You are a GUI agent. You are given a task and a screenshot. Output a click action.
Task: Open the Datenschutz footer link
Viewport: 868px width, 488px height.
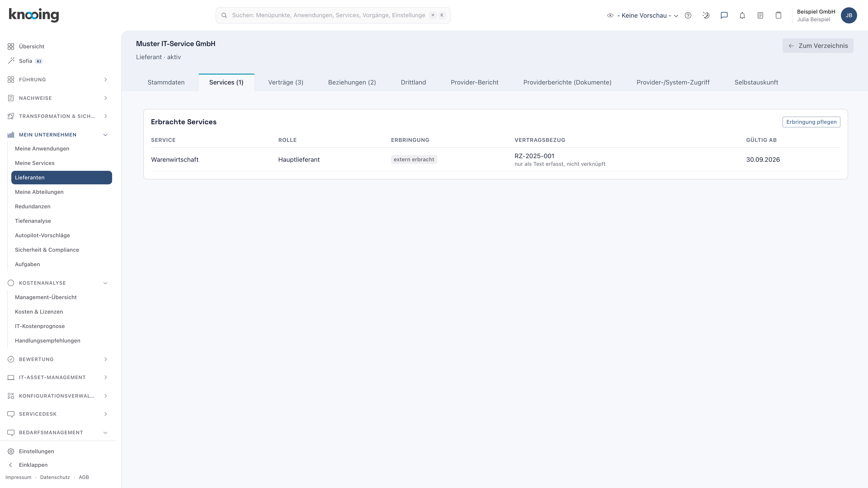click(55, 478)
